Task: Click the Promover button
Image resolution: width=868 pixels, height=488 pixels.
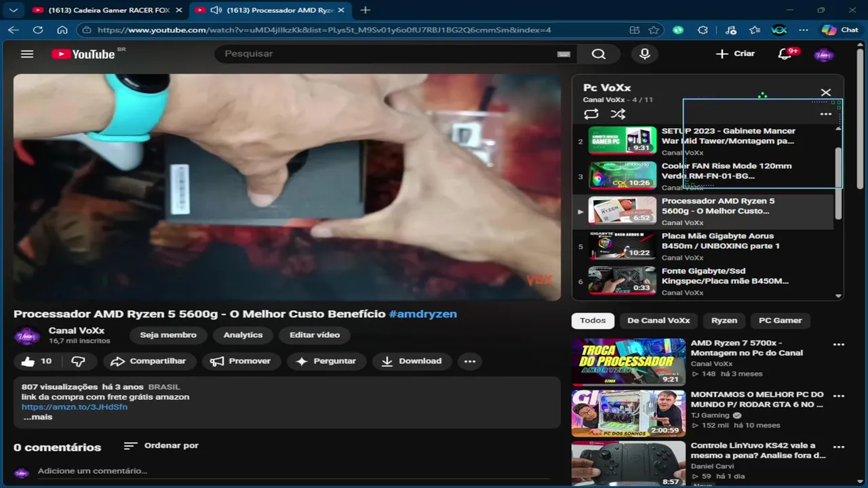Action: pos(241,361)
